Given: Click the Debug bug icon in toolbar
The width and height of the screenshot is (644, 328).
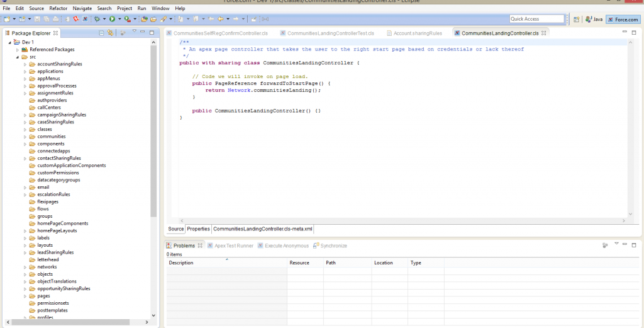Looking at the screenshot, I should tap(97, 20).
